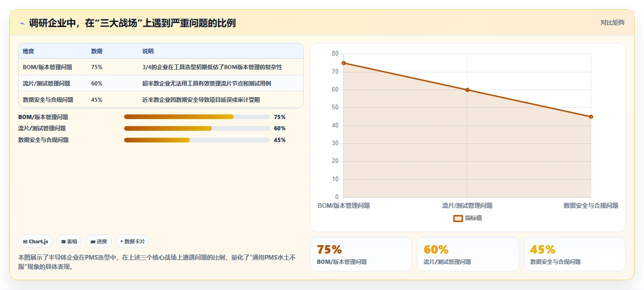Click the chart data point at 60
This screenshot has width=644, height=290.
467,90
